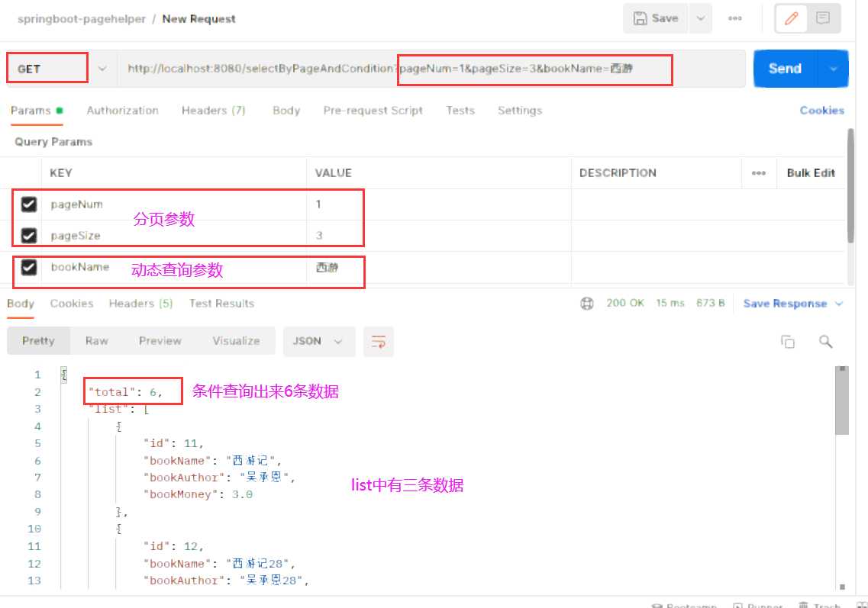Copy the response with the copy icon
The height and width of the screenshot is (608, 868).
point(787,342)
